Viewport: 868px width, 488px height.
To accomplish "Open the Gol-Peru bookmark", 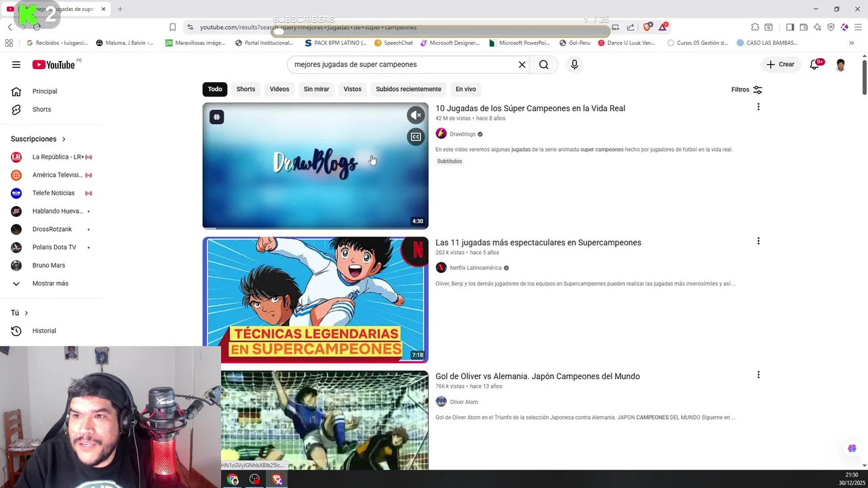I will [574, 43].
